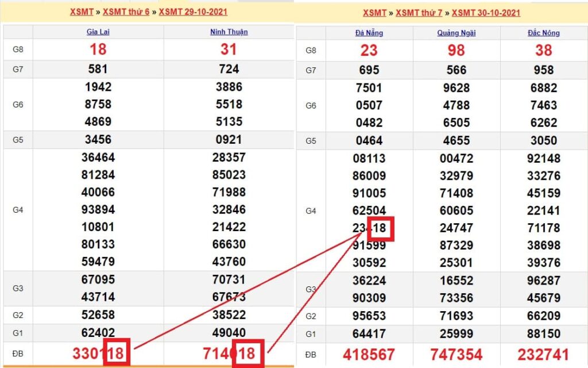
Task: Click Quảng Ngãi's G8 result 98
Action: (x=456, y=51)
